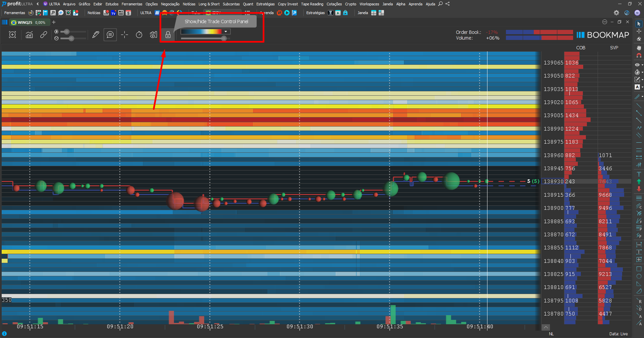
Task: Open the heatmap color gradient dropdown
Action: 226,32
